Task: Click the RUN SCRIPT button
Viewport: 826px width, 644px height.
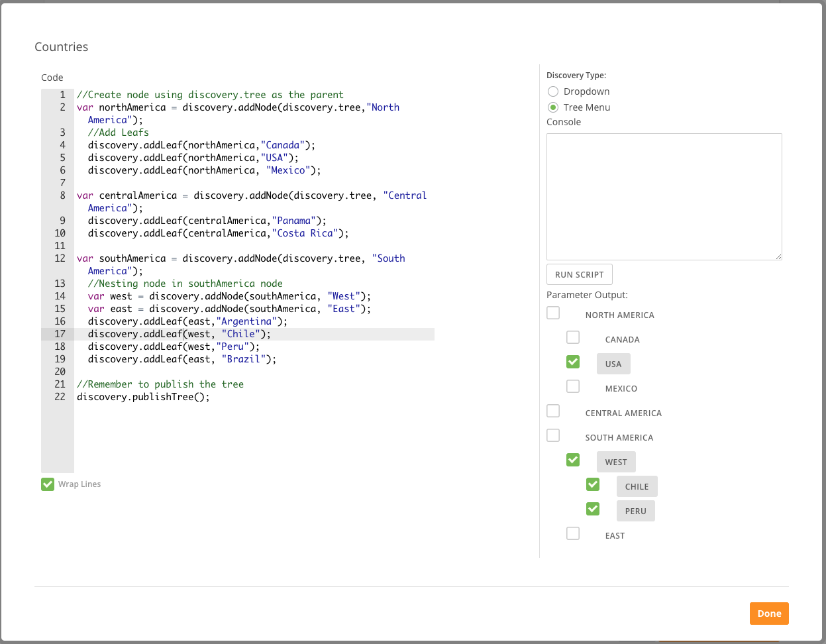Action: 579,274
